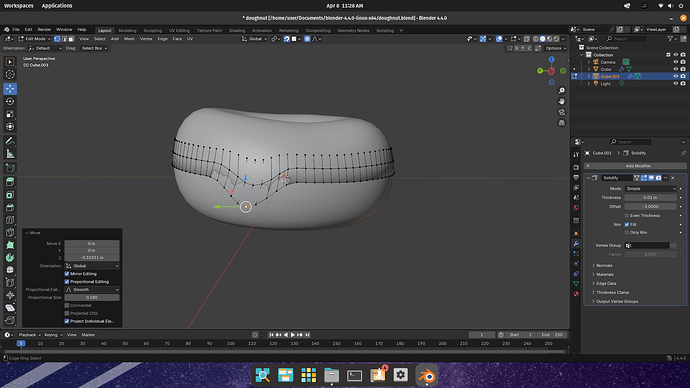The width and height of the screenshot is (690, 388).
Task: Switch to the Sculpting workspace tab
Action: [x=153, y=30]
